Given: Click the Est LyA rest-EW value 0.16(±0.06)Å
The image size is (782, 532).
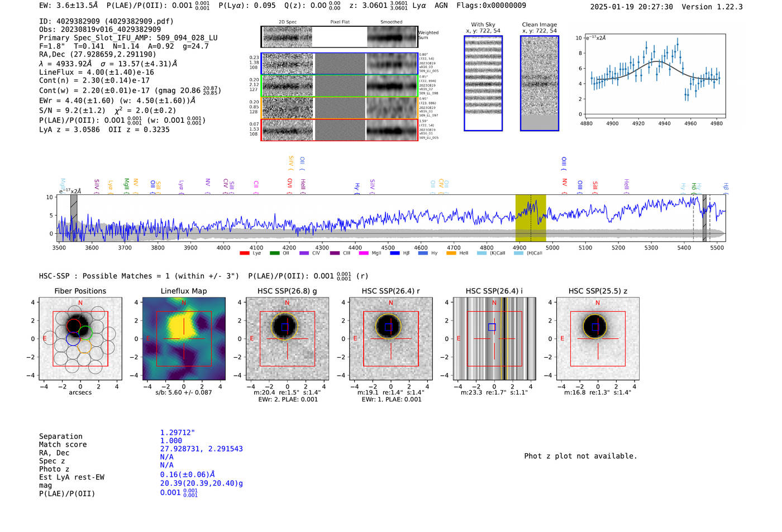Looking at the screenshot, I should pyautogui.click(x=188, y=475).
